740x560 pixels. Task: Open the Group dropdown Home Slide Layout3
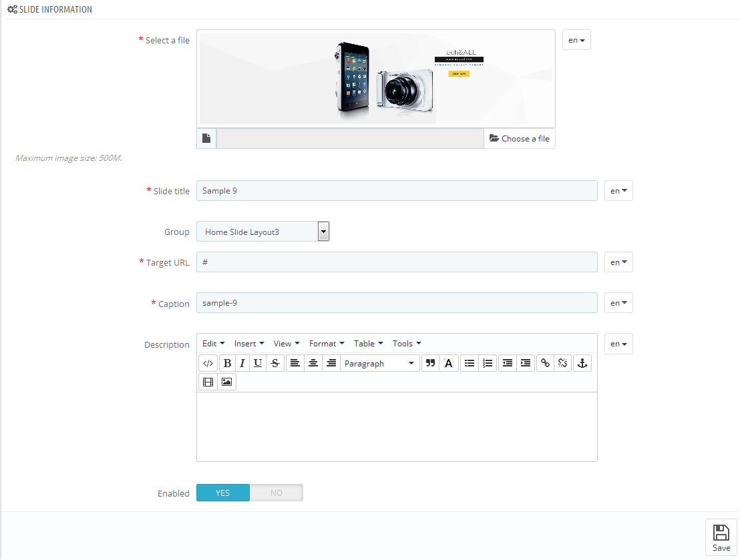(263, 232)
